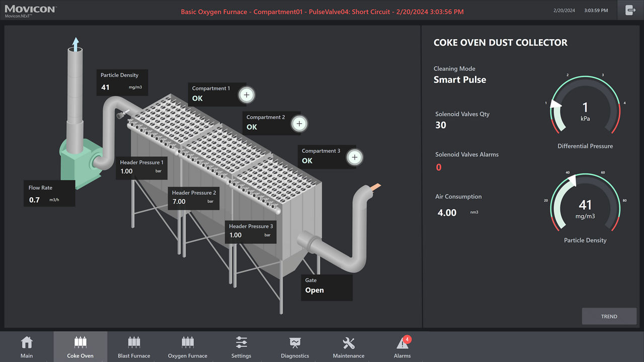
Task: Click the Smart Pulse cleaning mode value
Action: pyautogui.click(x=460, y=80)
